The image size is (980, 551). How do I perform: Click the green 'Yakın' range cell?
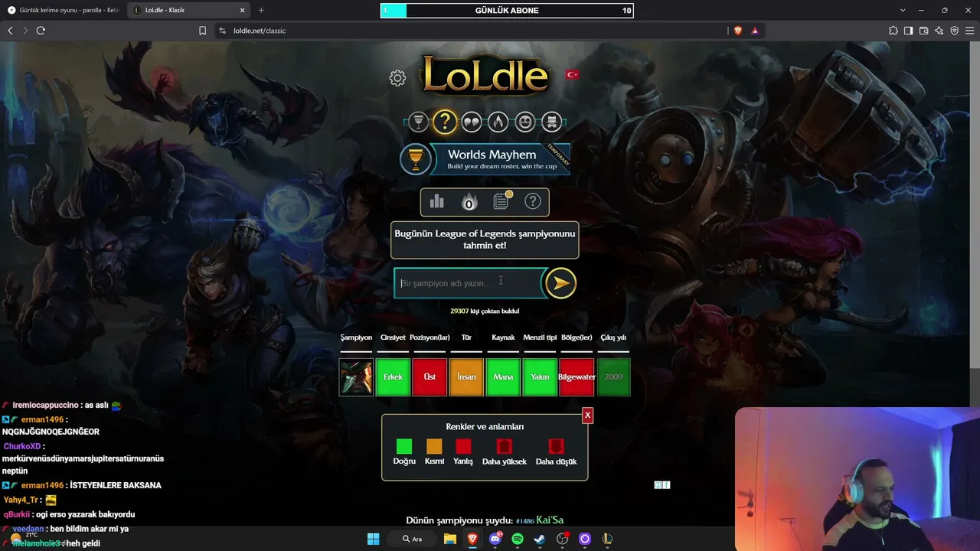tap(540, 377)
